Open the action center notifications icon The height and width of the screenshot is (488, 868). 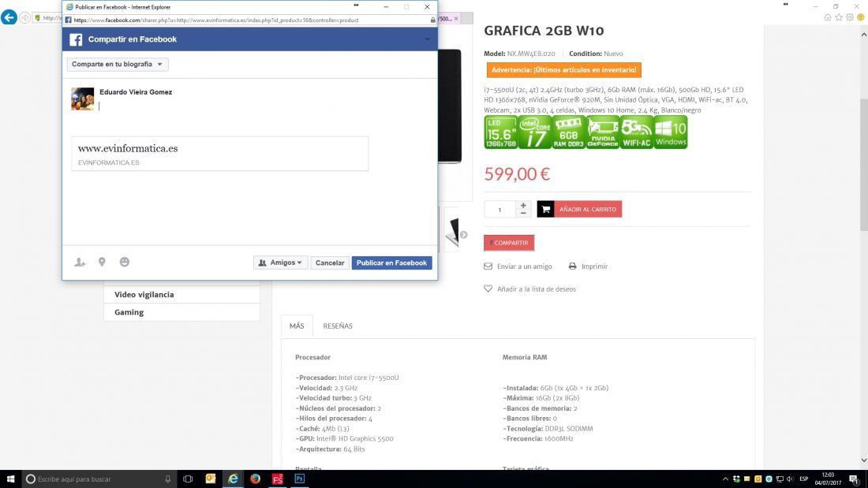(x=854, y=479)
